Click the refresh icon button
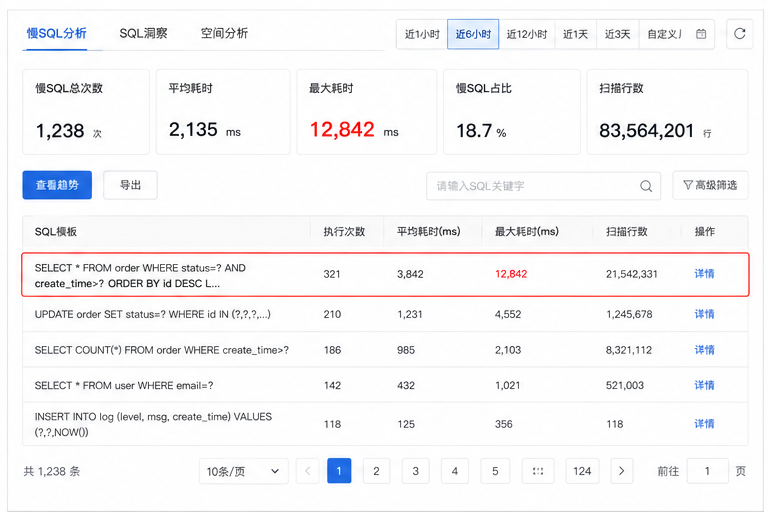The image size is (768, 512). [x=740, y=34]
